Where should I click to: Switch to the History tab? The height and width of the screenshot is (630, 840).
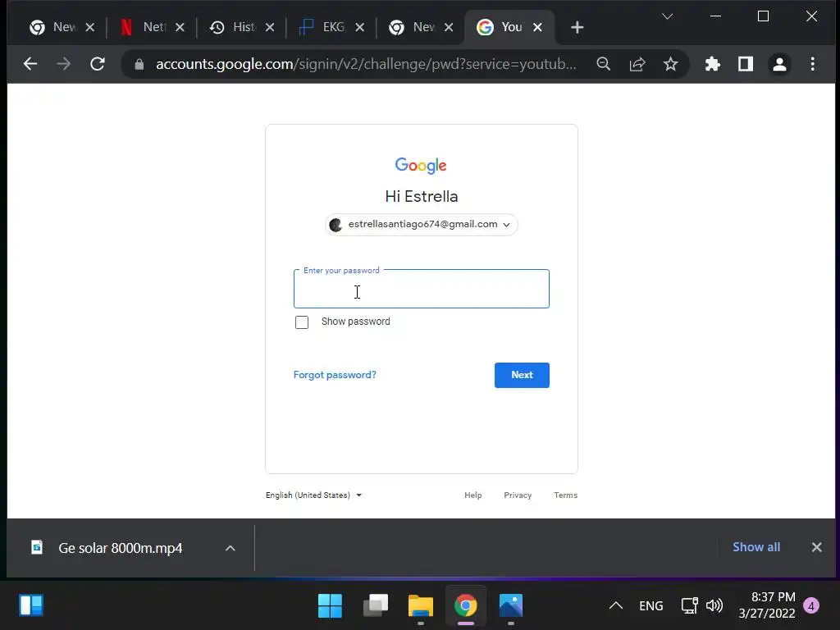tap(234, 27)
